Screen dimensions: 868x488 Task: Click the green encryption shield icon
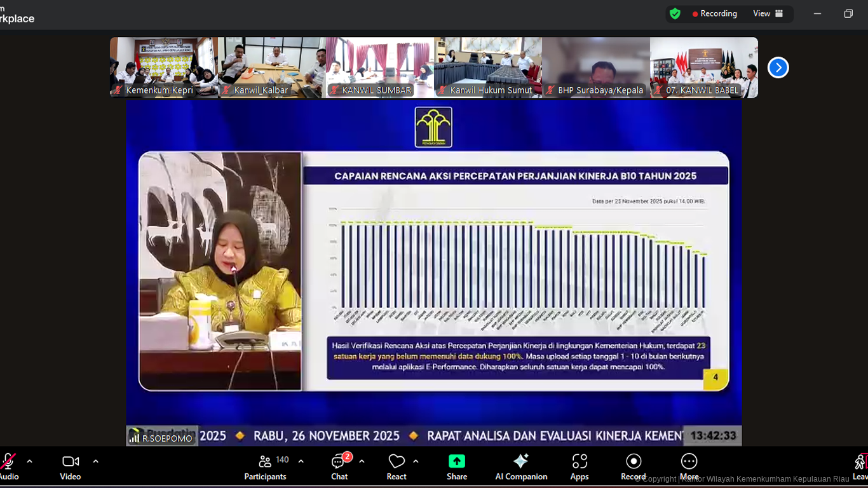point(675,13)
